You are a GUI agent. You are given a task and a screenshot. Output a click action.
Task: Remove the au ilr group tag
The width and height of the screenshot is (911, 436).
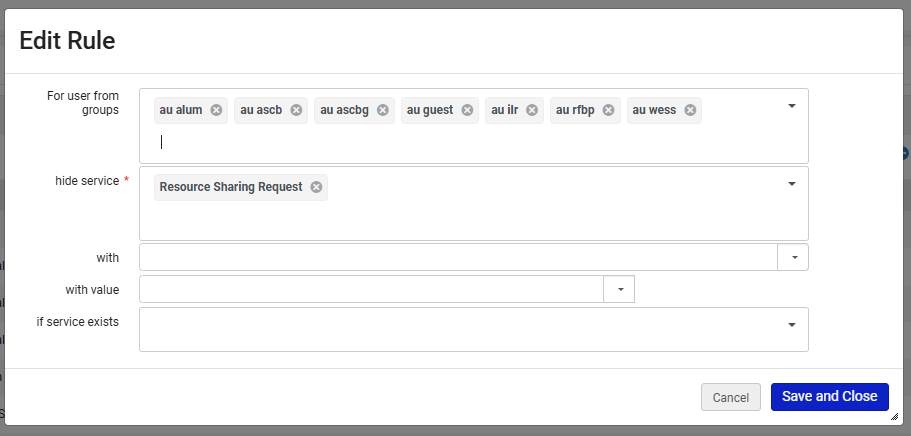click(532, 110)
